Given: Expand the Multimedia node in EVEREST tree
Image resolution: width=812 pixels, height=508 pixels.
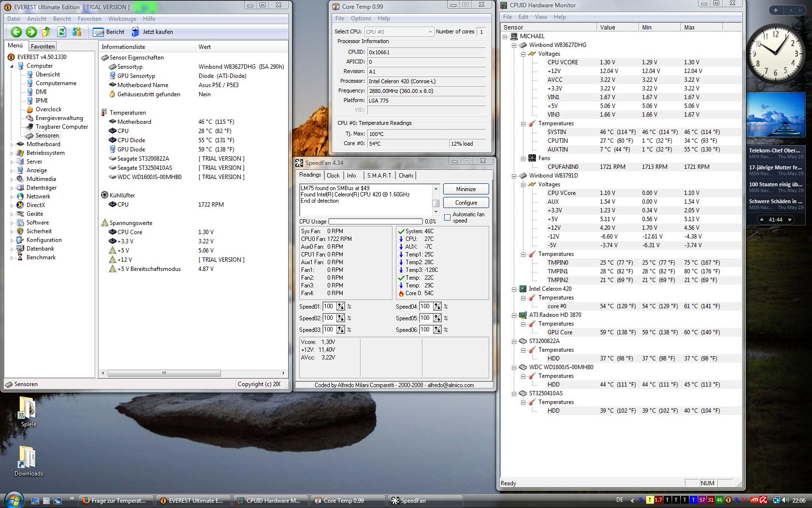Looking at the screenshot, I should coord(12,179).
